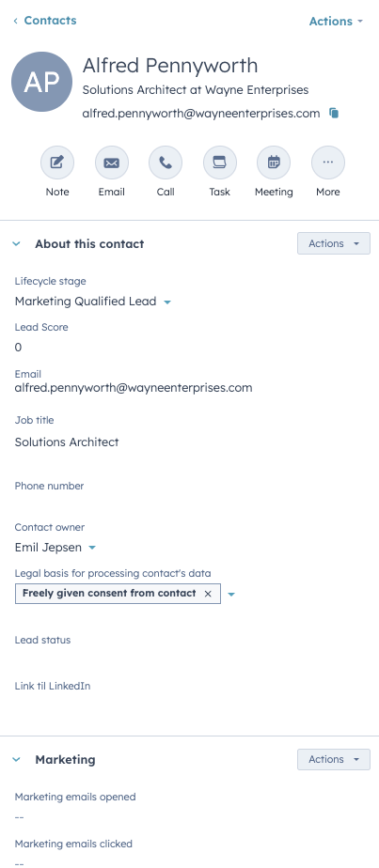This screenshot has height=868, width=379.
Task: Schedule a Meeting via calendar icon
Action: 274,163
